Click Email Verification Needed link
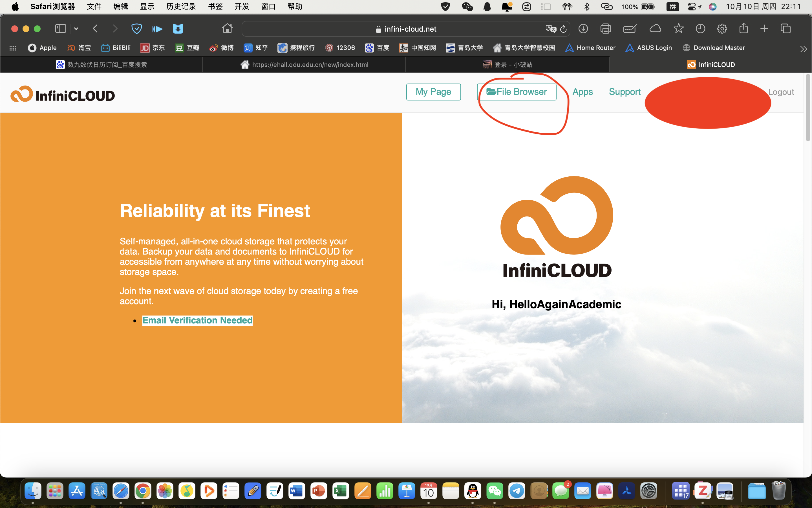 coord(197,320)
